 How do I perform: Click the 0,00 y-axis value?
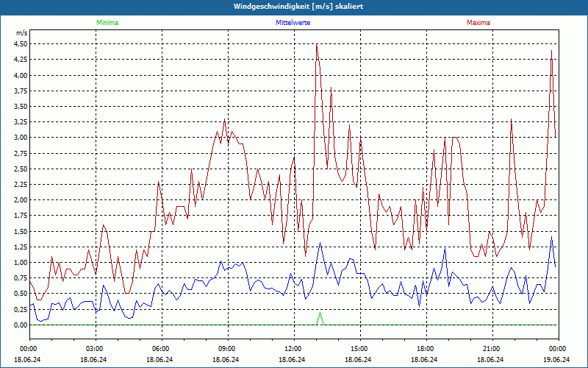(x=21, y=325)
